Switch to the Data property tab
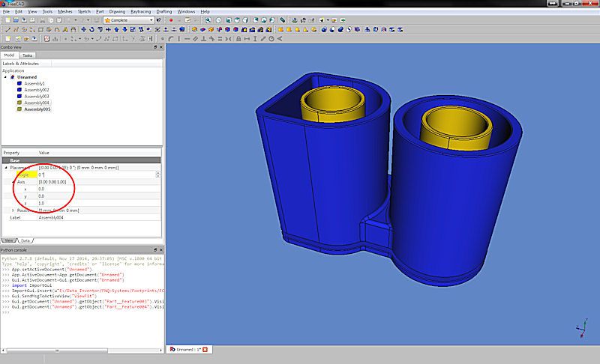The image size is (600, 364). point(25,240)
